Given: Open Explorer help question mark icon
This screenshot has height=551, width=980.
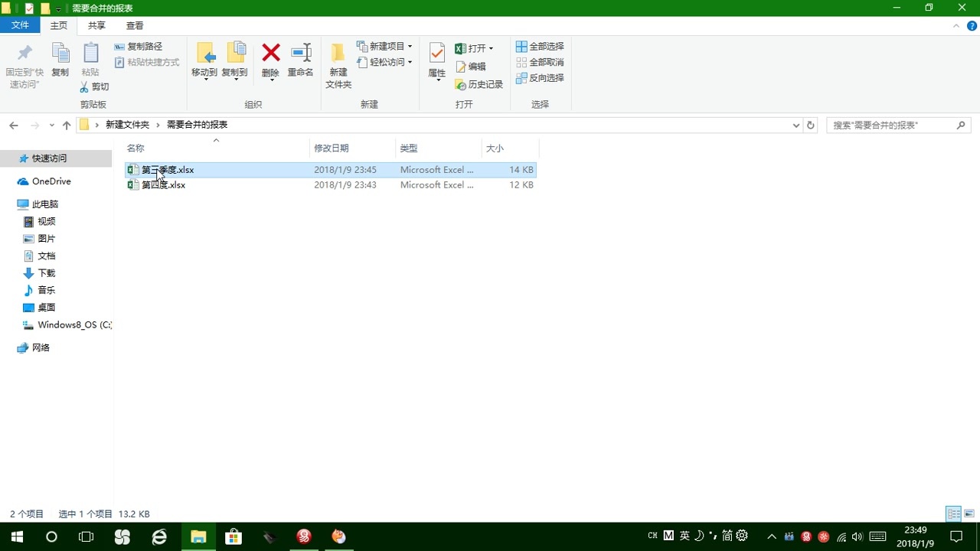Looking at the screenshot, I should [970, 25].
